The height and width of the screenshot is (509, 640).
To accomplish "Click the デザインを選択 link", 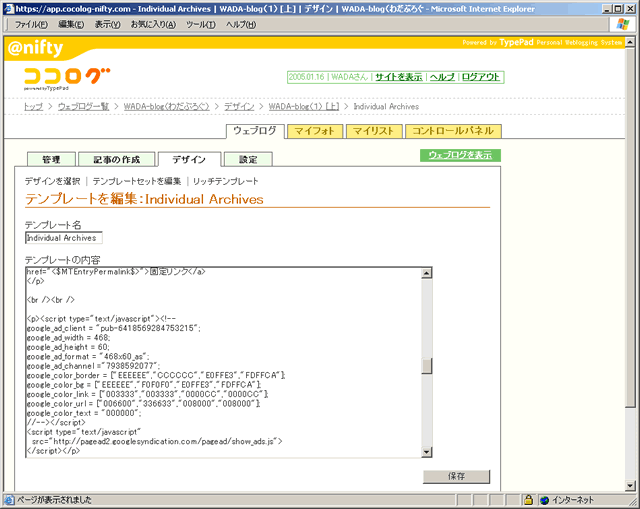I will click(52, 181).
